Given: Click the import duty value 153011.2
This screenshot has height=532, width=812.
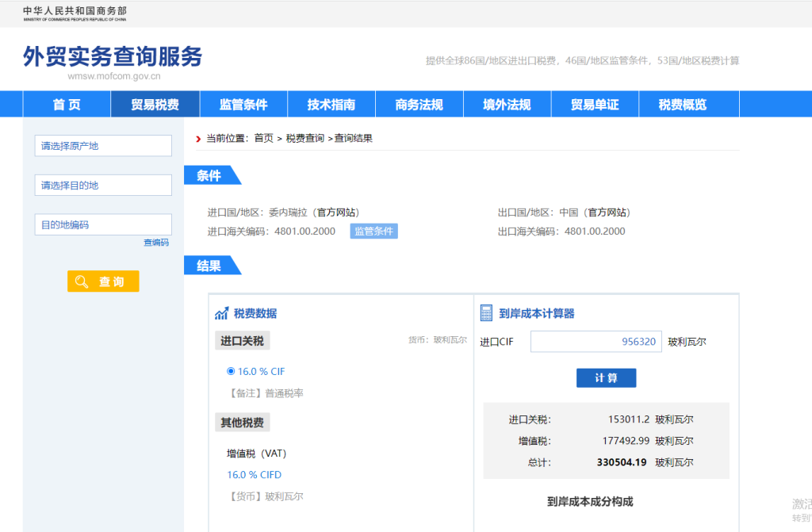Looking at the screenshot, I should (629, 419).
